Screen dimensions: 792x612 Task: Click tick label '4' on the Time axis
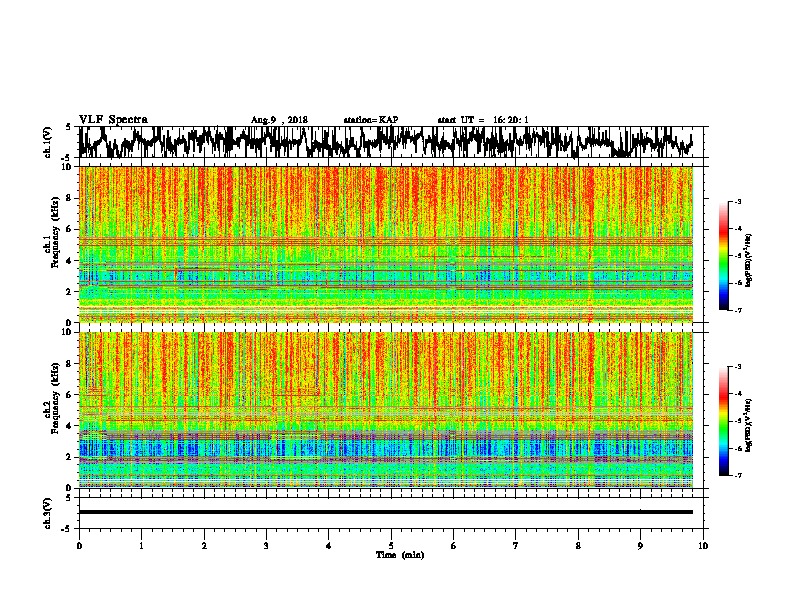(x=328, y=546)
